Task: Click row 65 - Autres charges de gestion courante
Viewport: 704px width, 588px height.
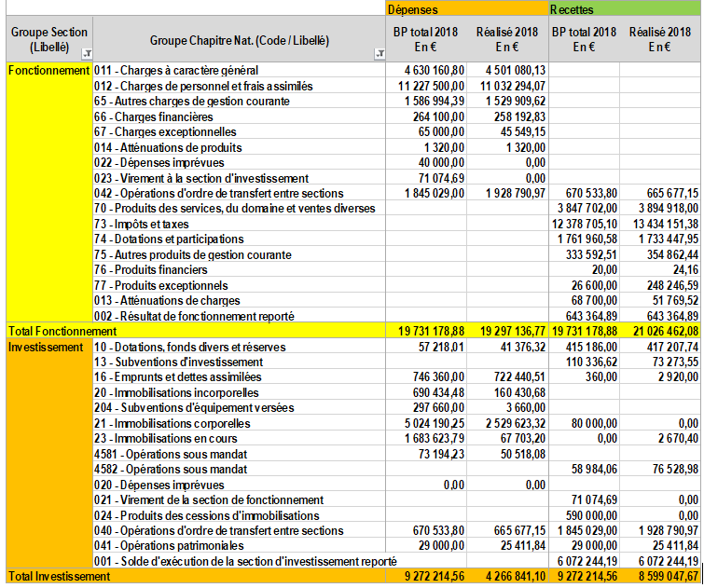Action: click(x=192, y=101)
